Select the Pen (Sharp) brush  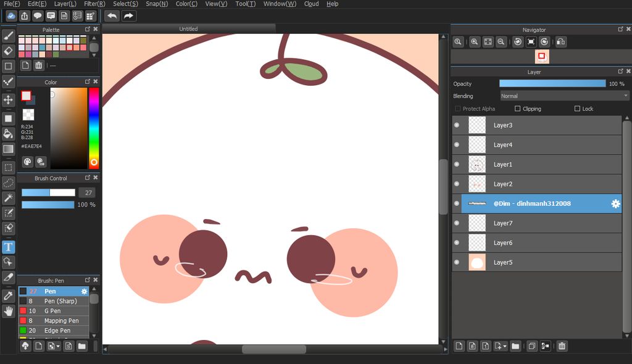[x=54, y=301]
